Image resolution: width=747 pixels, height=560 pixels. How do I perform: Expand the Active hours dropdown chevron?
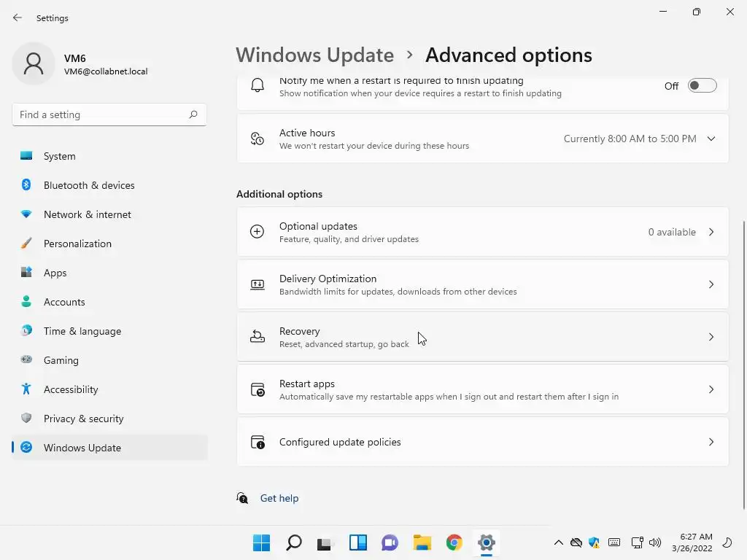pos(711,139)
